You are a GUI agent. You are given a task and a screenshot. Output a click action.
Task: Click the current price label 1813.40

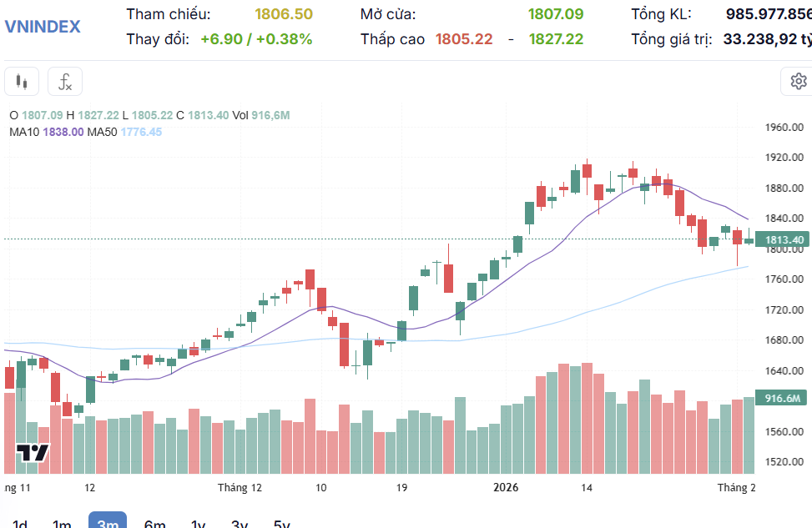(784, 240)
